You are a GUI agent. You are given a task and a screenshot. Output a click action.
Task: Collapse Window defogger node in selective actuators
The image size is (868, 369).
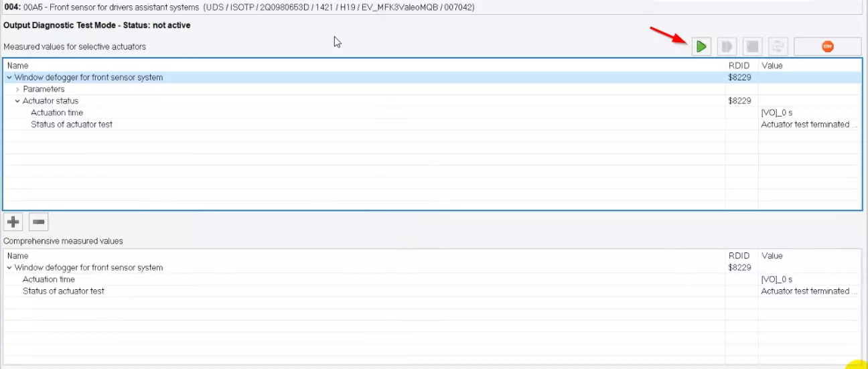[9, 78]
